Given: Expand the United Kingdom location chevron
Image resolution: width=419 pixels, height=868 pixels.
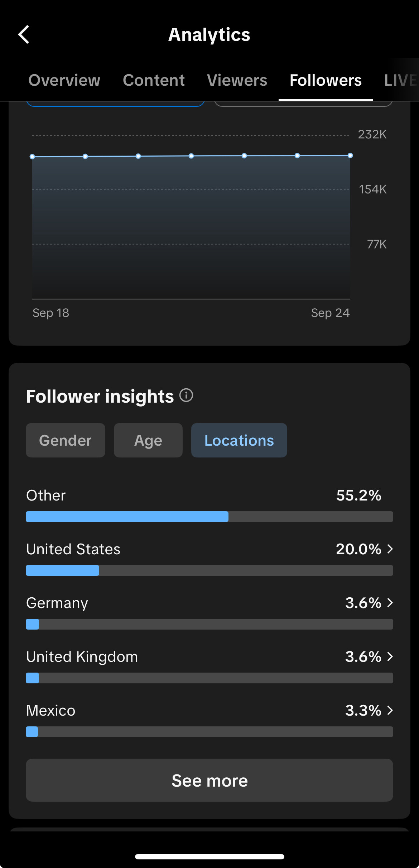Looking at the screenshot, I should tap(390, 656).
